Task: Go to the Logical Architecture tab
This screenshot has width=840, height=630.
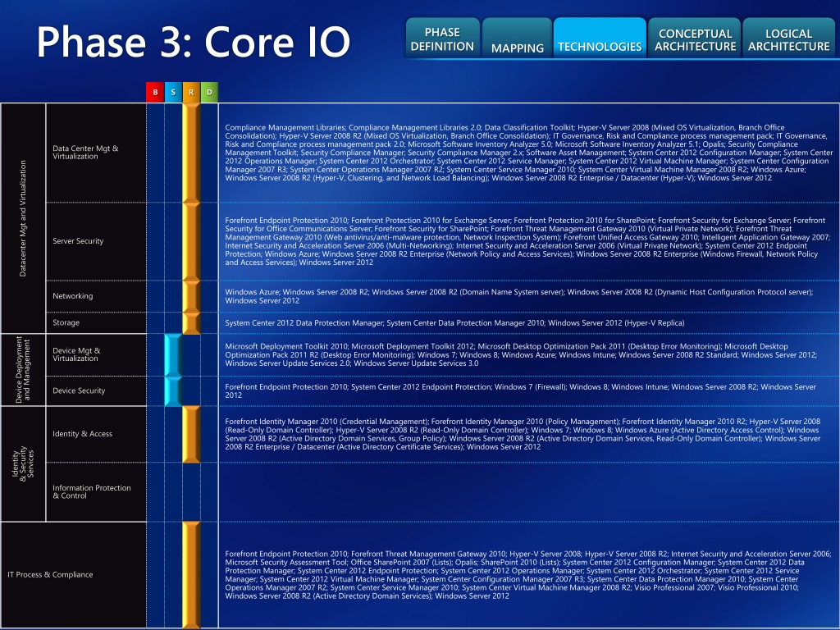Action: [x=788, y=39]
